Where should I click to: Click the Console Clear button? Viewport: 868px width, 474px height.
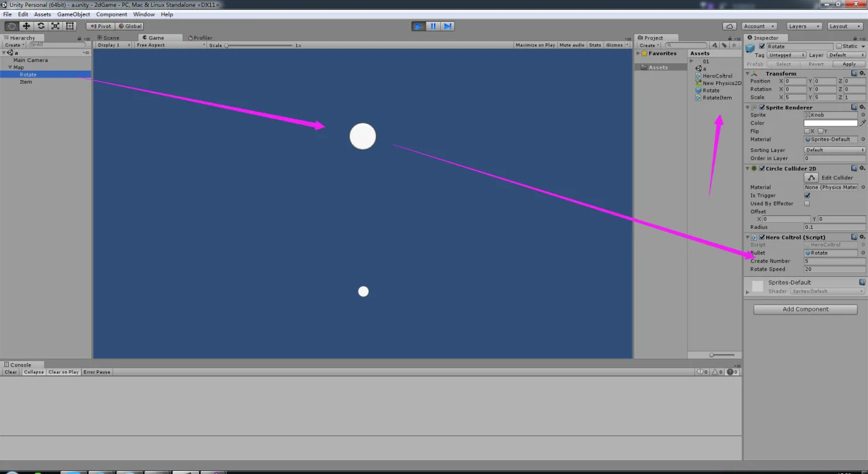[11, 372]
